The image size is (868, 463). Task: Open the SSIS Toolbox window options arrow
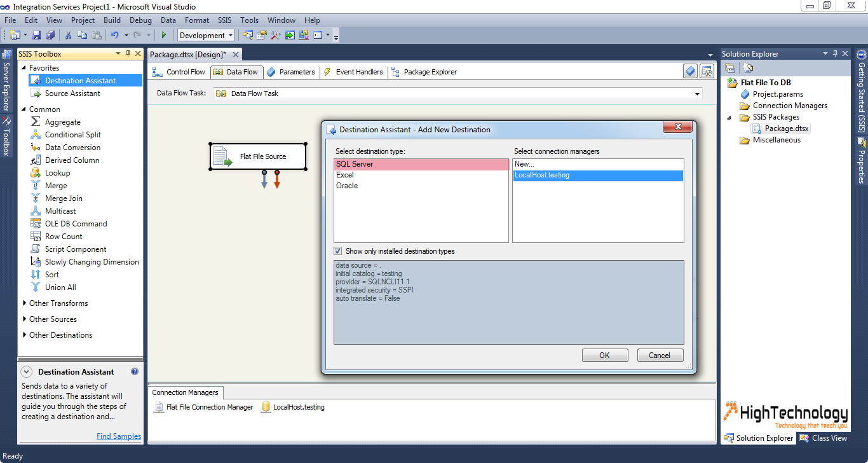tap(118, 54)
